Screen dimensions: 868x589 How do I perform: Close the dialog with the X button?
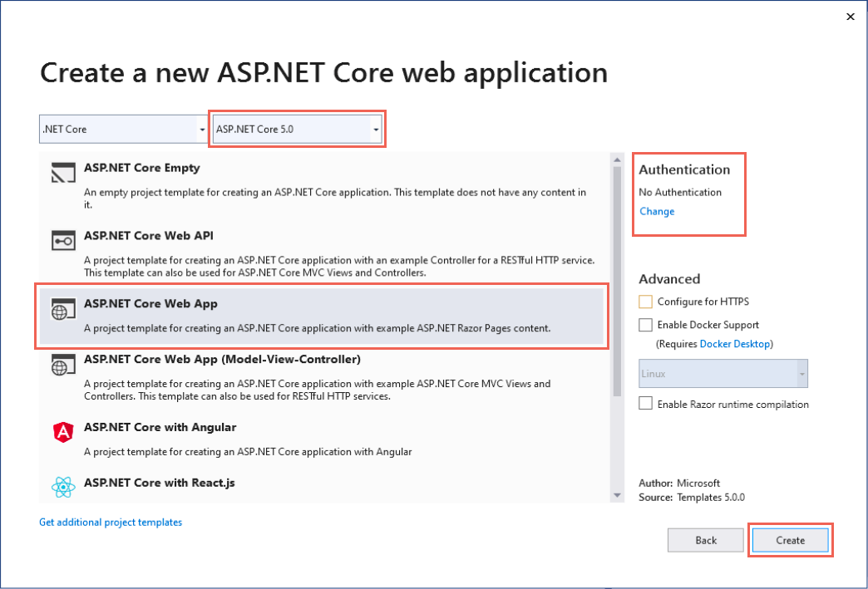[x=851, y=17]
